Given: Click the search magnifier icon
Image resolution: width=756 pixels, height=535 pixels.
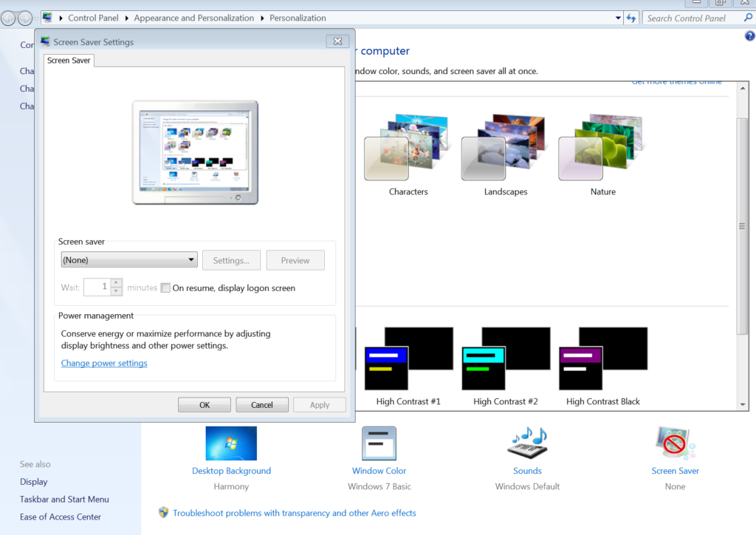Looking at the screenshot, I should pyautogui.click(x=748, y=18).
